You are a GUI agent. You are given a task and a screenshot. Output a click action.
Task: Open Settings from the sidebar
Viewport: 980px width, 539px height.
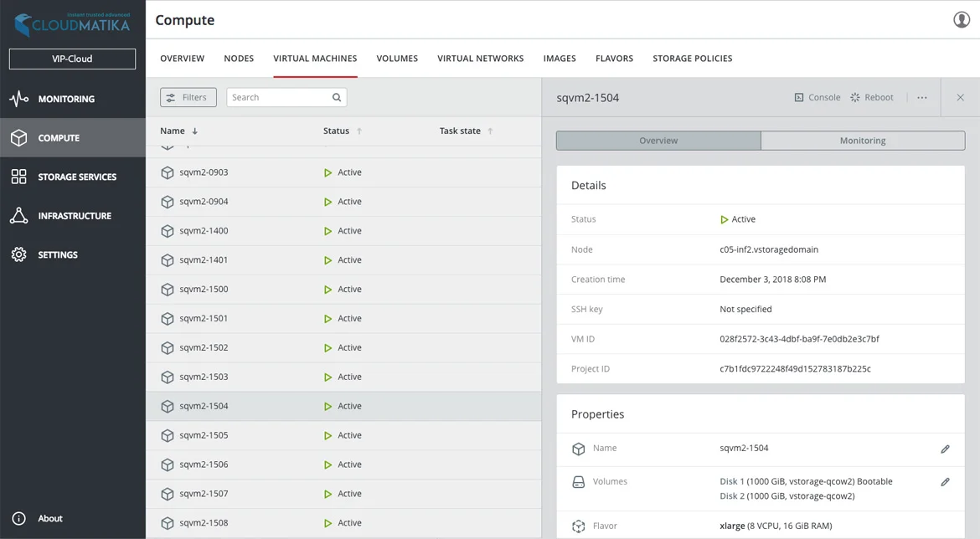[59, 254]
